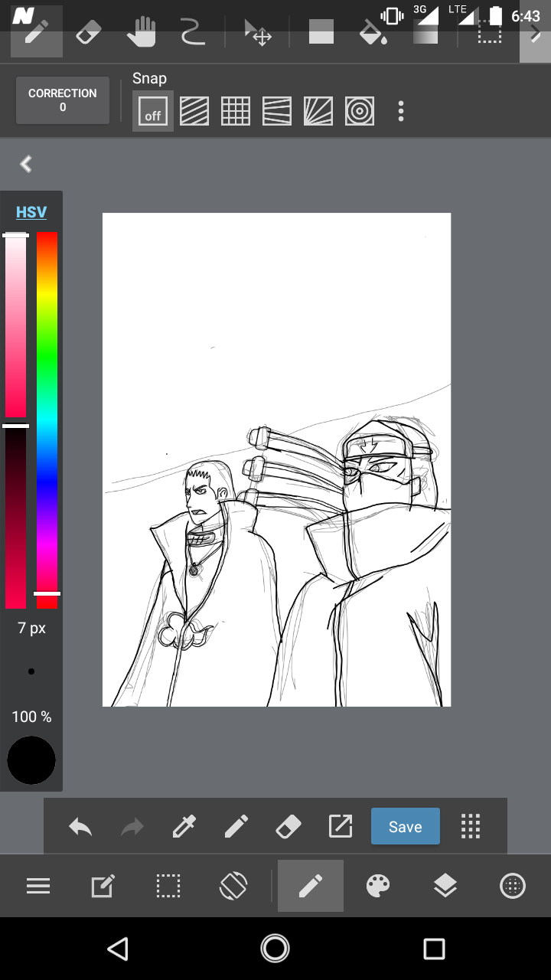Collapse the color panel with back chevron
551x980 pixels.
pyautogui.click(x=26, y=163)
